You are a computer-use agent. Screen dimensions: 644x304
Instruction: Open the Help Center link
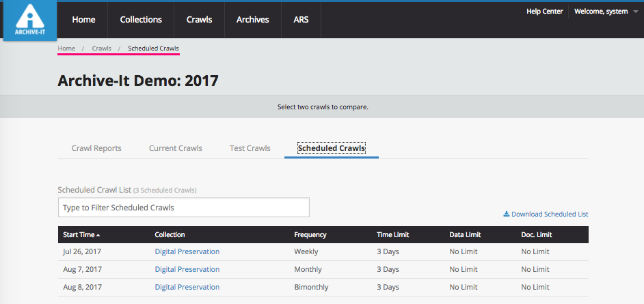(x=544, y=12)
